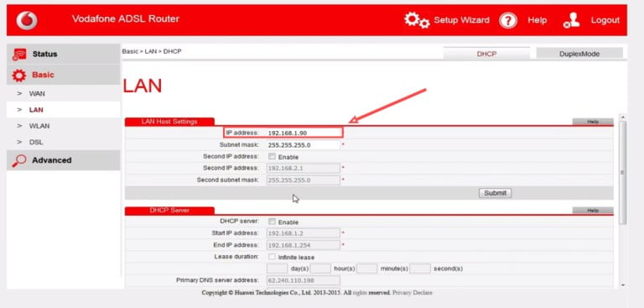
Task: Click the End IP address field
Action: (x=304, y=245)
